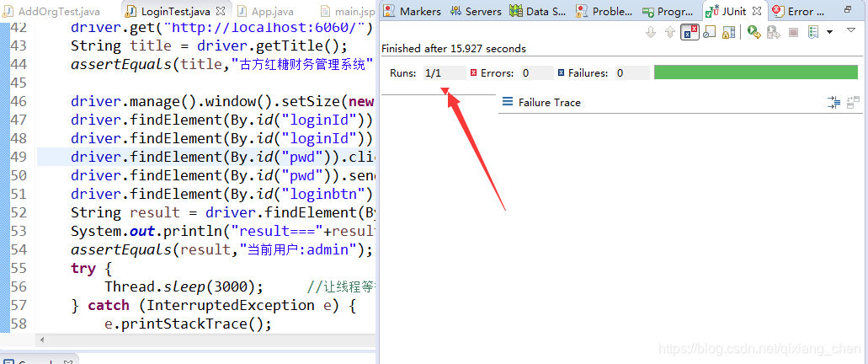Screen dimensions: 868x364
Task: Open the Servers view tab
Action: [475, 11]
